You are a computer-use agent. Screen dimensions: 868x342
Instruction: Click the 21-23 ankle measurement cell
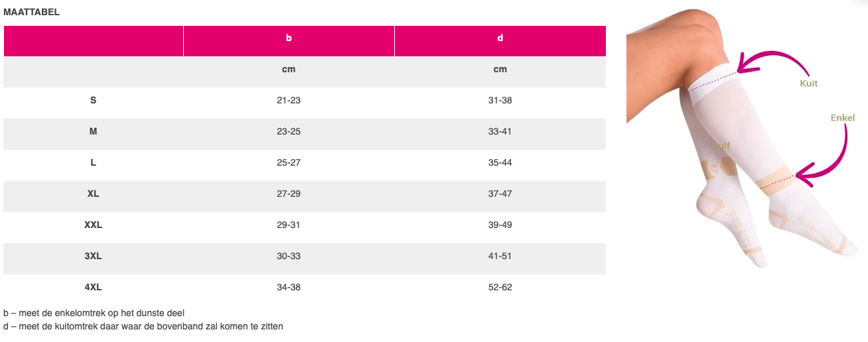tap(289, 101)
